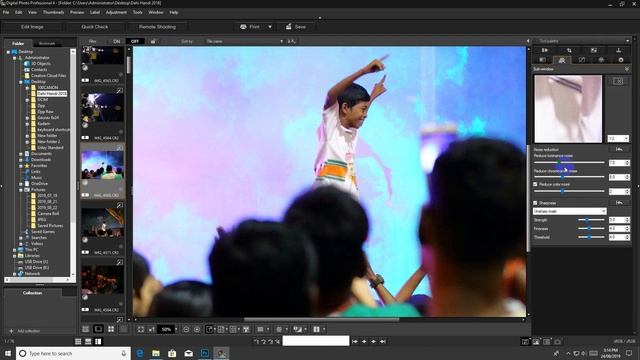Expand the 100CANON folder

[27, 88]
